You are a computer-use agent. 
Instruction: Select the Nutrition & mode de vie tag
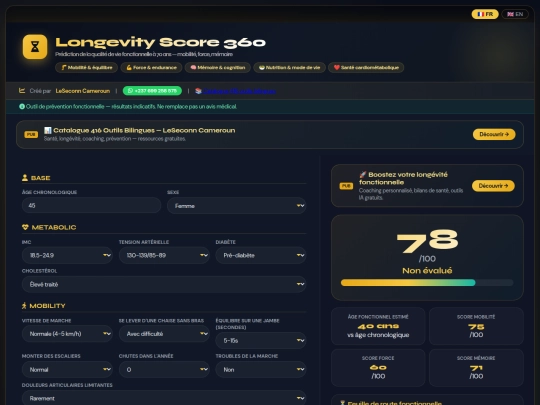289,68
